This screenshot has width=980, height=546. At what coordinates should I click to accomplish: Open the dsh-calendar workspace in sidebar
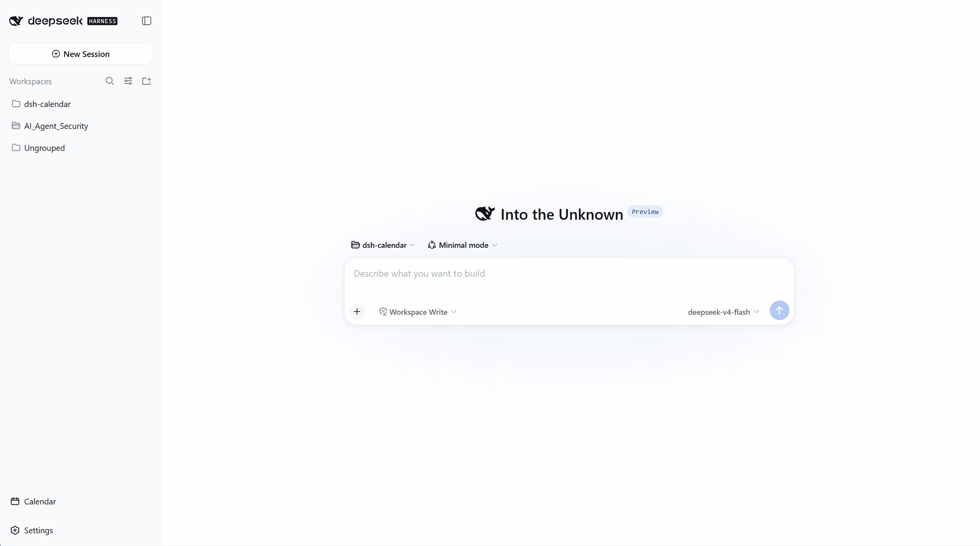pos(81,104)
